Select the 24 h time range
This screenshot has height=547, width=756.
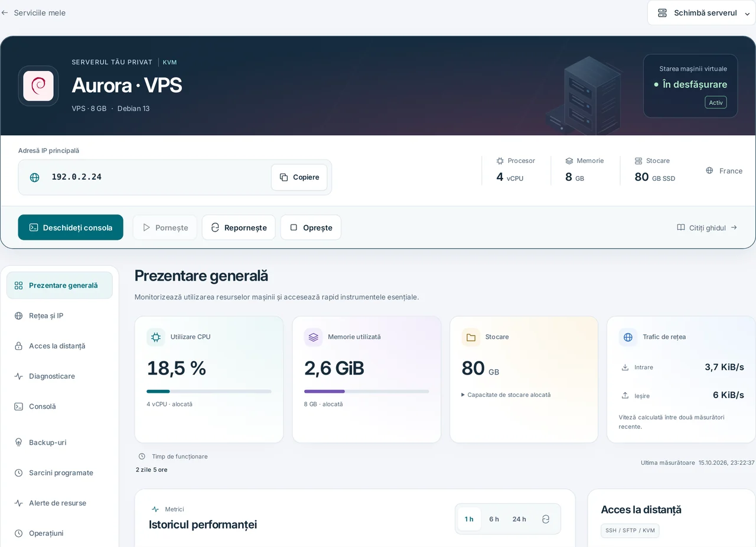pos(519,519)
